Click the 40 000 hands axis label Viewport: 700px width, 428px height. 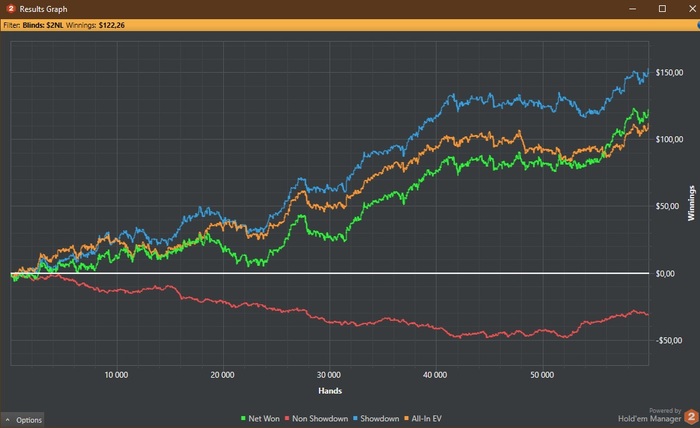[x=435, y=375]
